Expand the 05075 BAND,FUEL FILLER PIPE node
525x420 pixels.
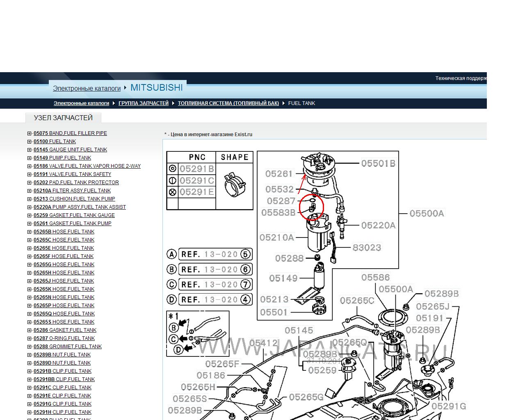click(30, 133)
